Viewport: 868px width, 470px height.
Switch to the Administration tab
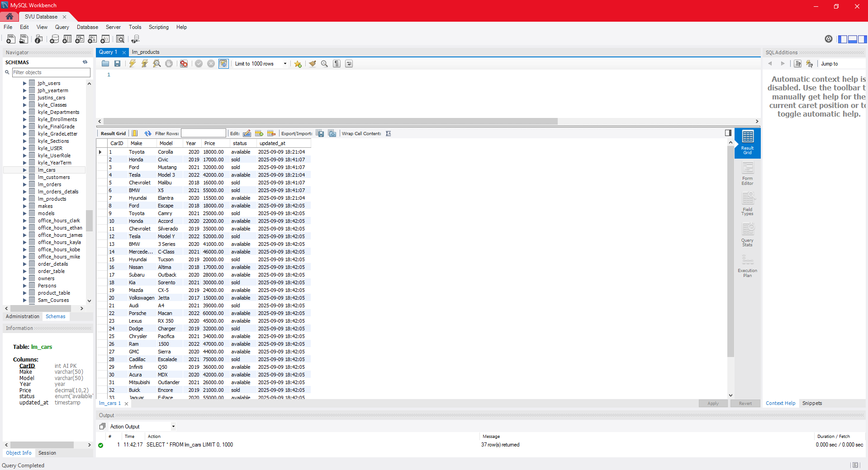tap(22, 316)
